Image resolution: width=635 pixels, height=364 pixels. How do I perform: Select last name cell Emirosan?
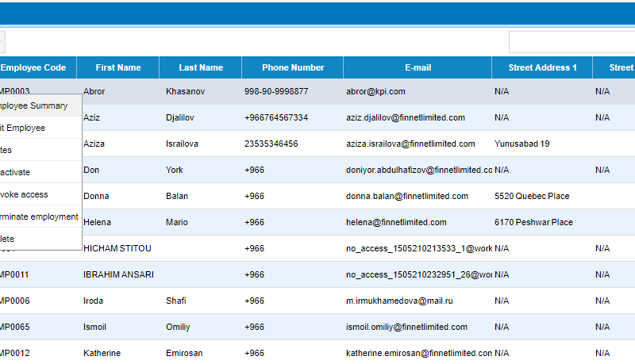(184, 353)
